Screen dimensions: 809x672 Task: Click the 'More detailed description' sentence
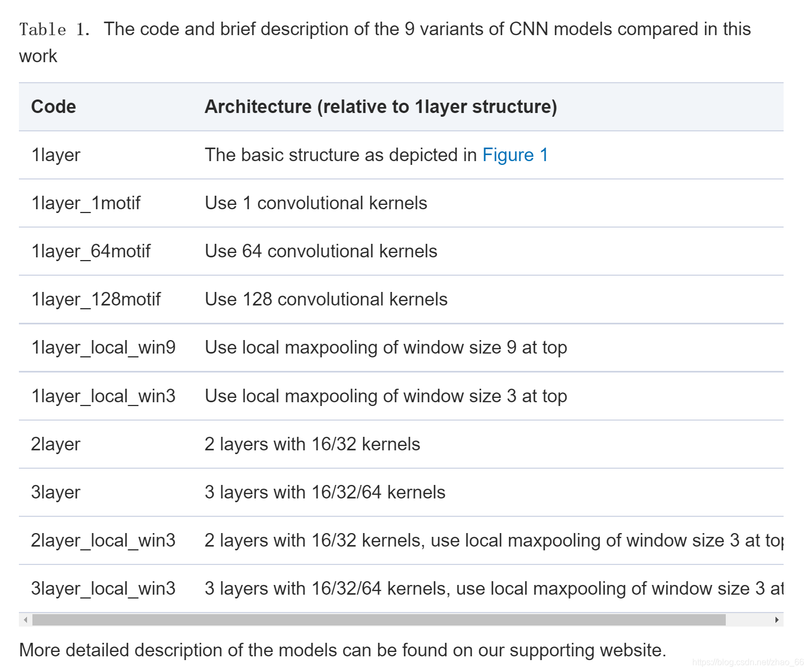tap(342, 650)
